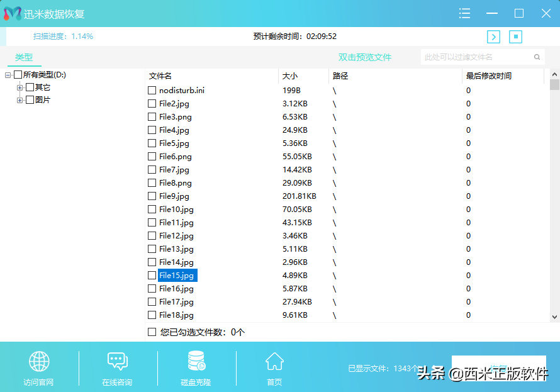Tick the File3.png checkbox
560x392 pixels.
(x=152, y=117)
